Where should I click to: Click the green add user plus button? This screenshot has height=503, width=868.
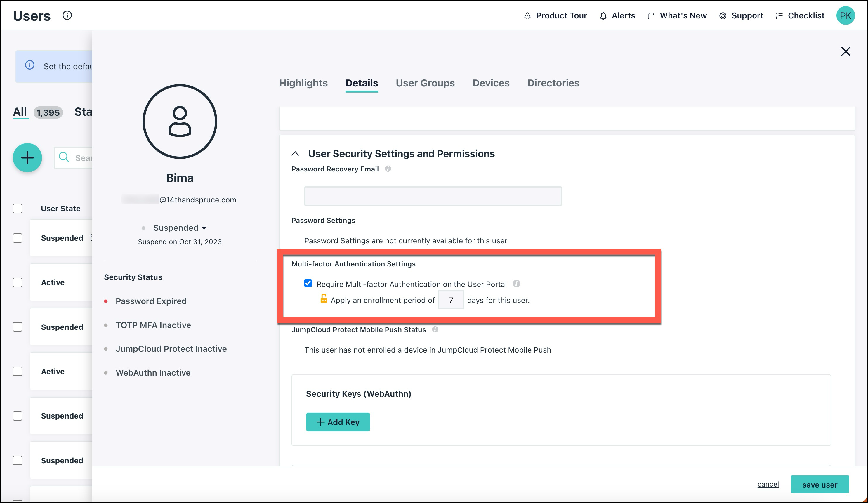(x=27, y=158)
